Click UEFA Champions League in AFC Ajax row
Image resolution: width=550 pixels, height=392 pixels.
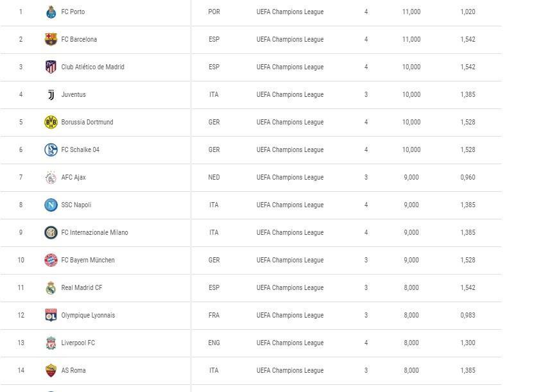(290, 178)
